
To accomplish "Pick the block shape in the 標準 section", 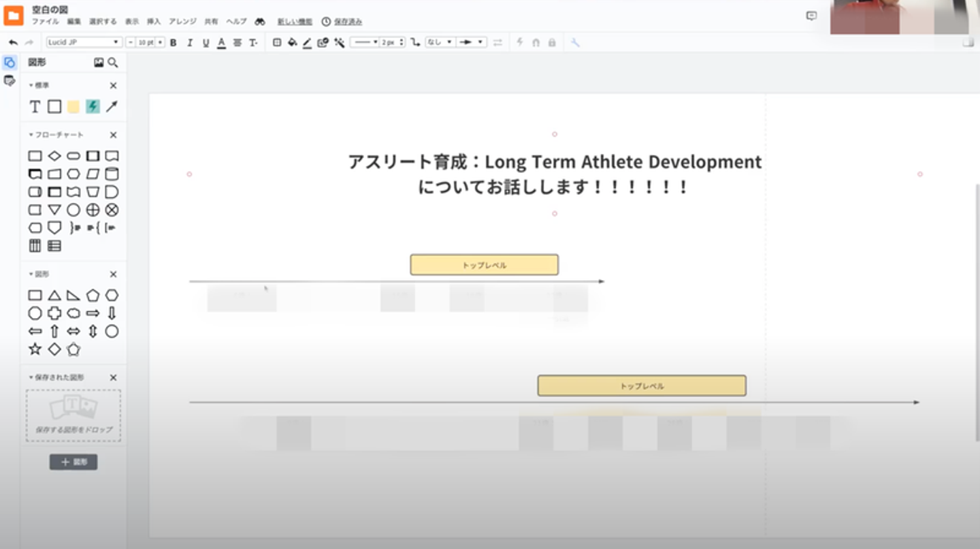I will point(54,106).
